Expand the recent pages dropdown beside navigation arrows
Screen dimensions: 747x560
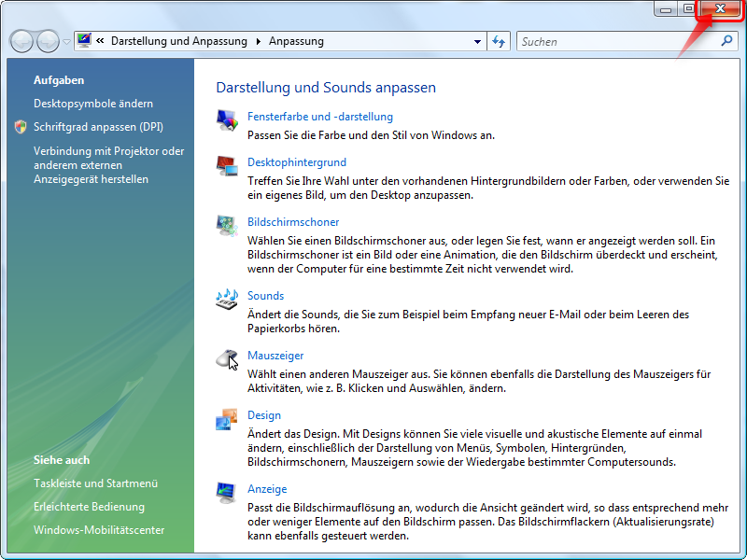[x=66, y=42]
